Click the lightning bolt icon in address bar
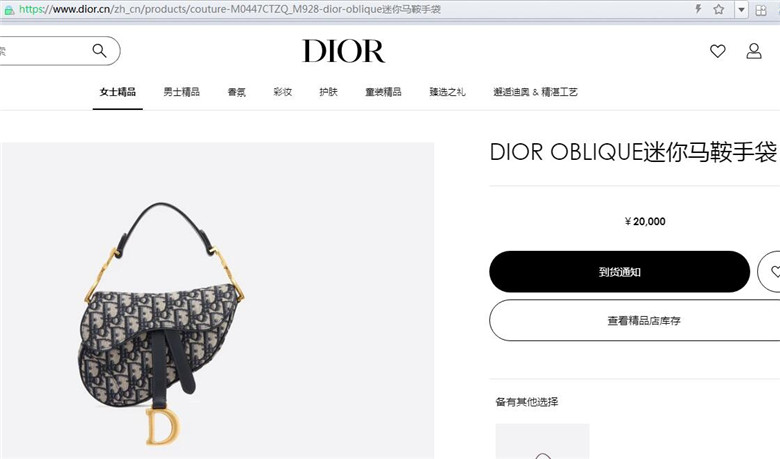 tap(698, 9)
